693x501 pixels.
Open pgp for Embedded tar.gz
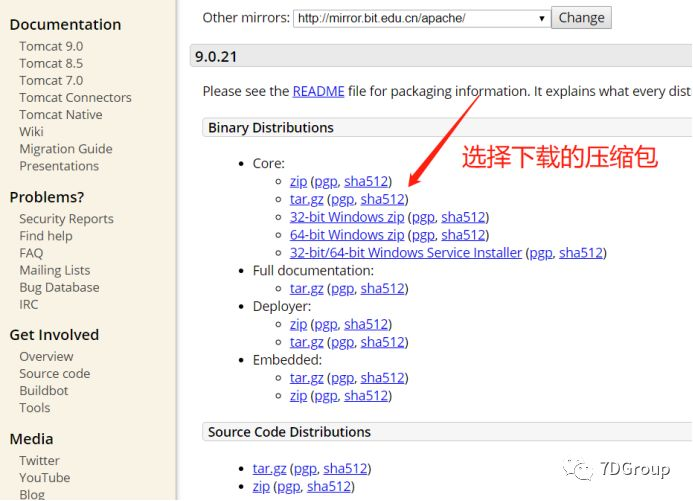(343, 379)
